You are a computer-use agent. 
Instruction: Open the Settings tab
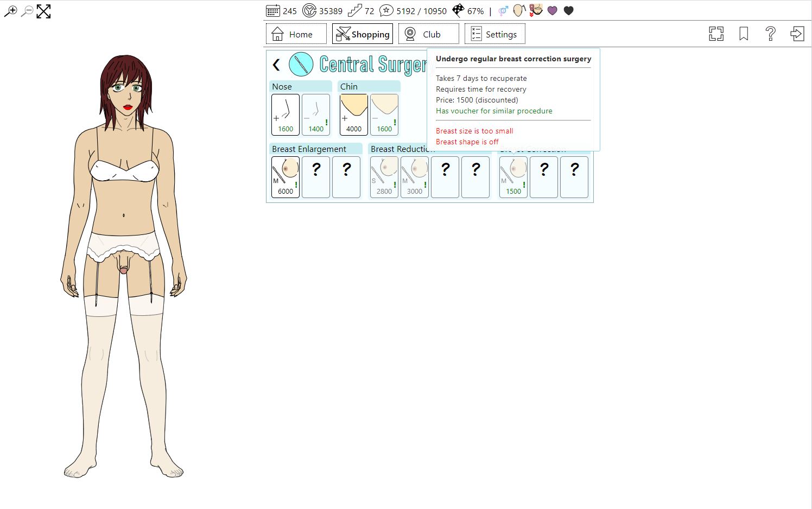tap(494, 34)
